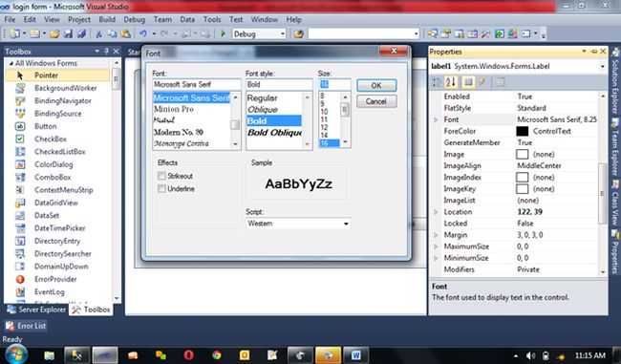Collapse the All Windows Forms group

(11, 63)
